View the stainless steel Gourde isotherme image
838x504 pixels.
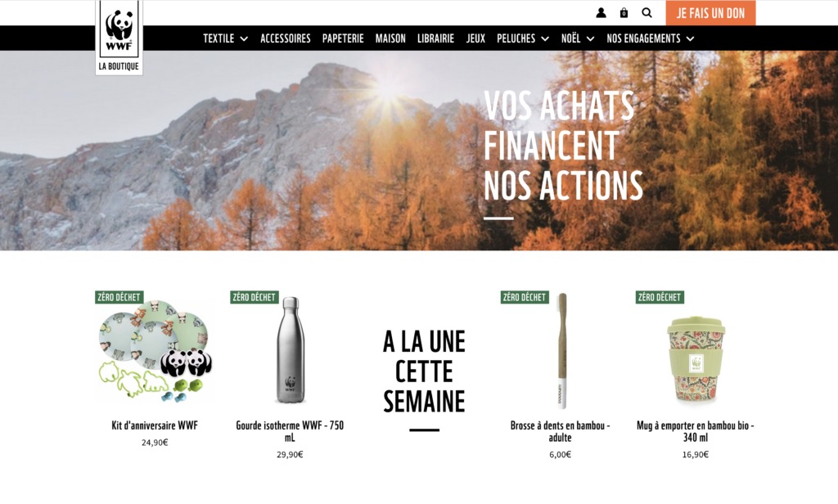click(291, 350)
